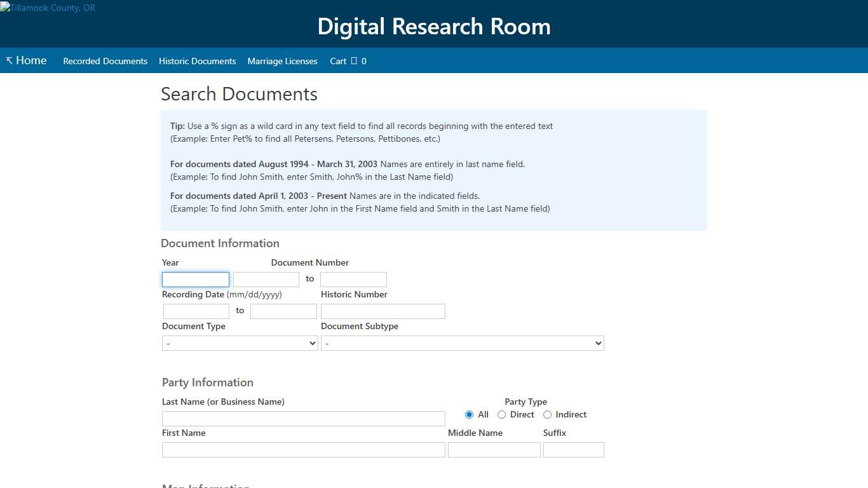Open the Document Type dropdown
Screen dimensions: 868x488
point(240,342)
